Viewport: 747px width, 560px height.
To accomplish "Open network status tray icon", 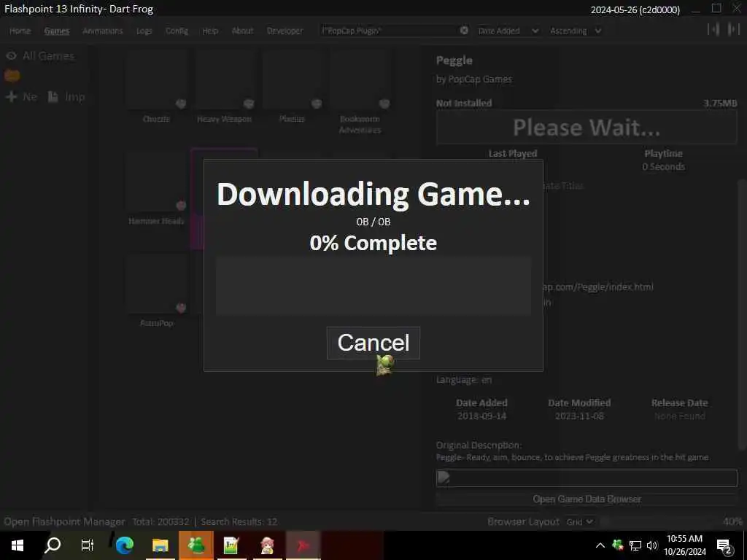I will [x=635, y=545].
